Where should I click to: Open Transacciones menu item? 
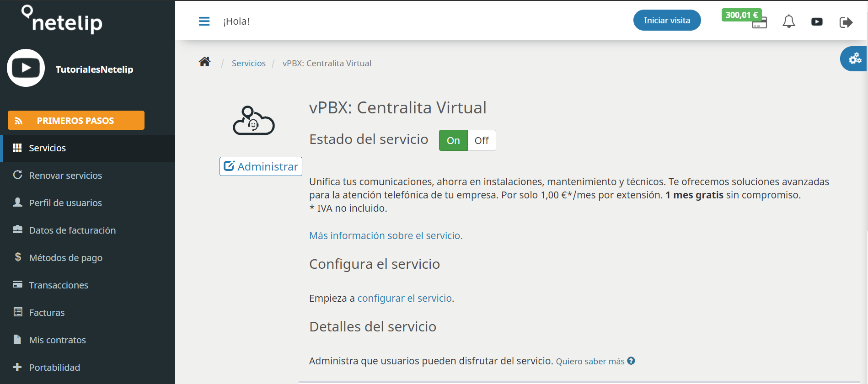(87, 285)
